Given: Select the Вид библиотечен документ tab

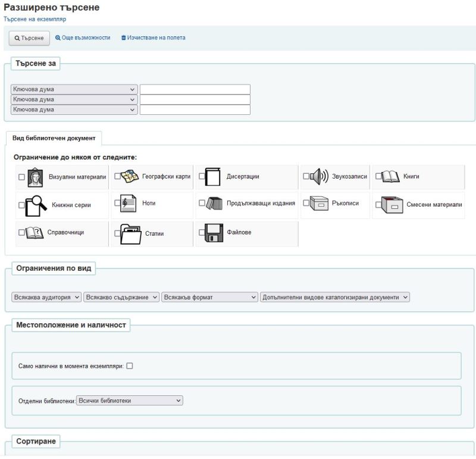Looking at the screenshot, I should coord(54,138).
